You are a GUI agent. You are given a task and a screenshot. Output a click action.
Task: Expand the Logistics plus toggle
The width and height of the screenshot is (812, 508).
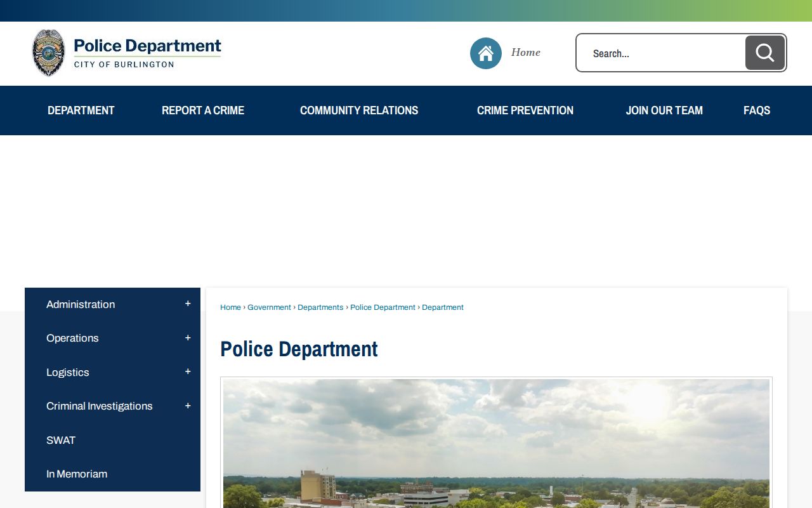[188, 371]
